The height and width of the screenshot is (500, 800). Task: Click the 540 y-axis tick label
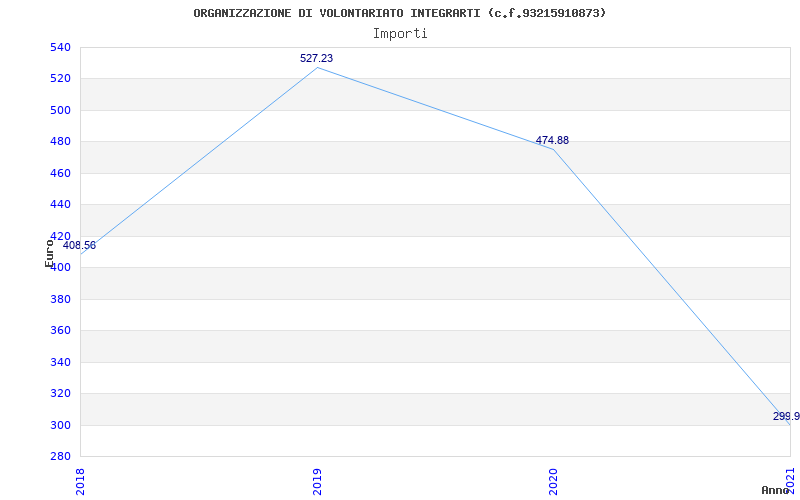pyautogui.click(x=60, y=47)
